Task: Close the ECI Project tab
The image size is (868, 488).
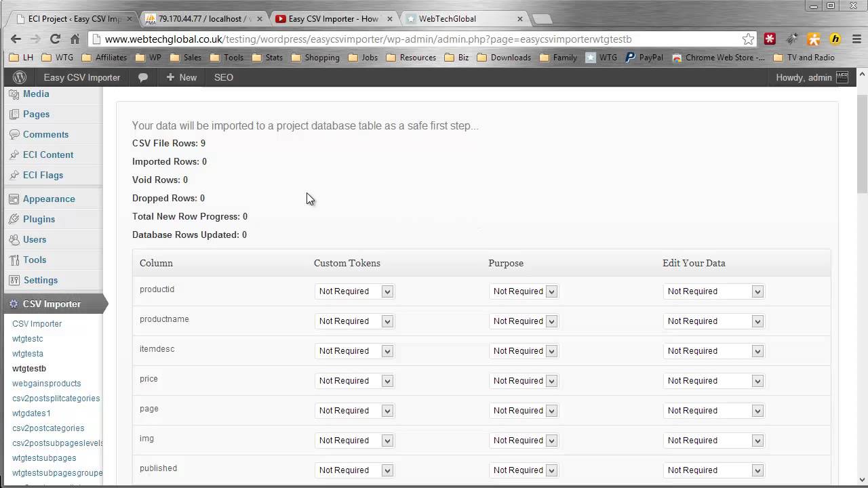Action: (130, 19)
